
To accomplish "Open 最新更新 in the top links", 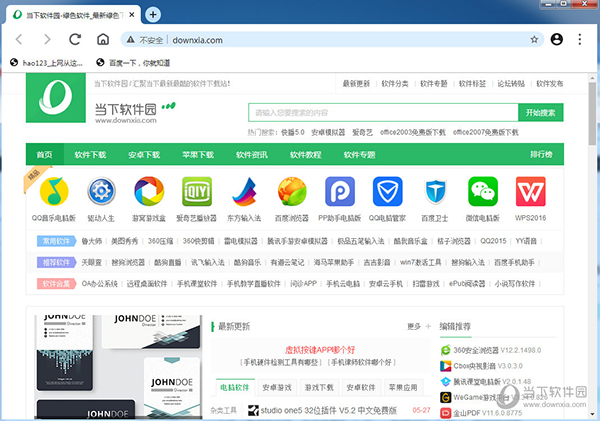I will click(x=356, y=84).
